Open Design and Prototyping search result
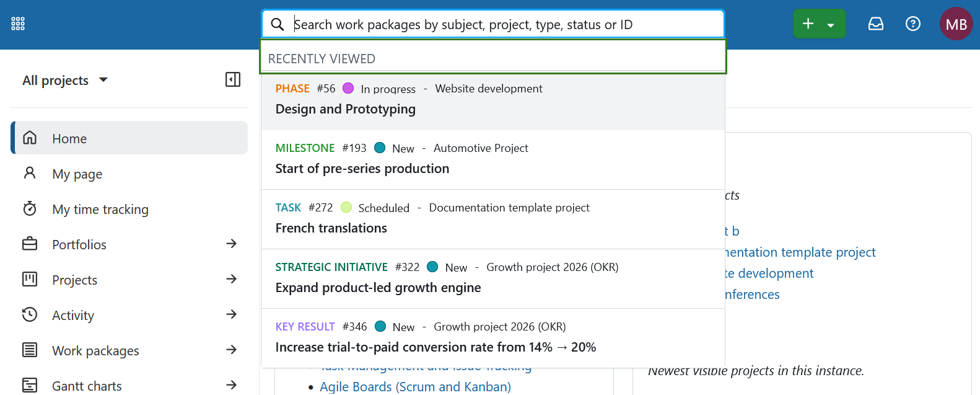Screen dimensions: 980x395 coord(493,100)
